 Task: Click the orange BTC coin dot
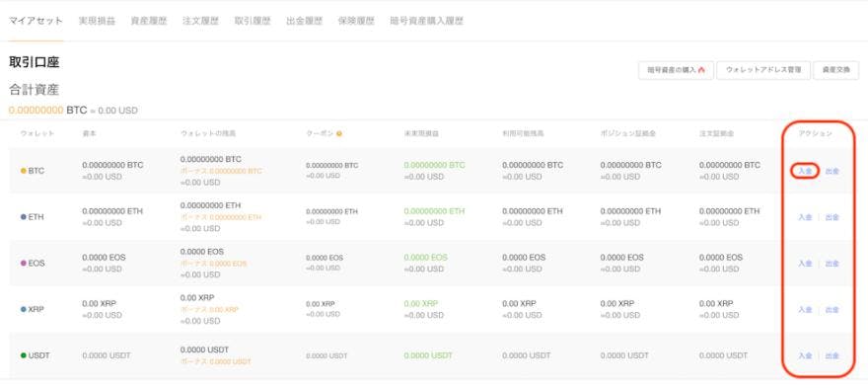coord(24,171)
